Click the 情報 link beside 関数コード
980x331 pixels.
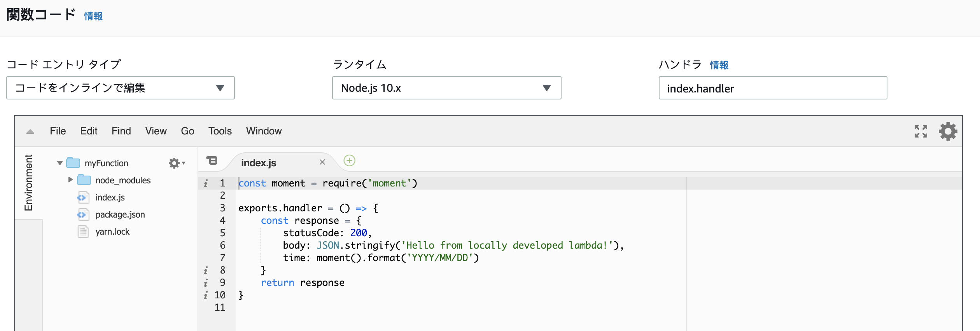pyautogui.click(x=93, y=16)
